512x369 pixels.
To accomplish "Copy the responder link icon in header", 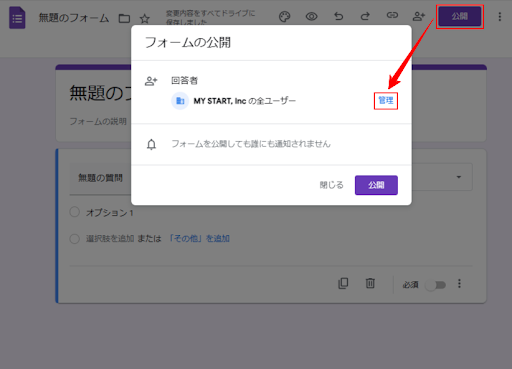I will point(392,15).
